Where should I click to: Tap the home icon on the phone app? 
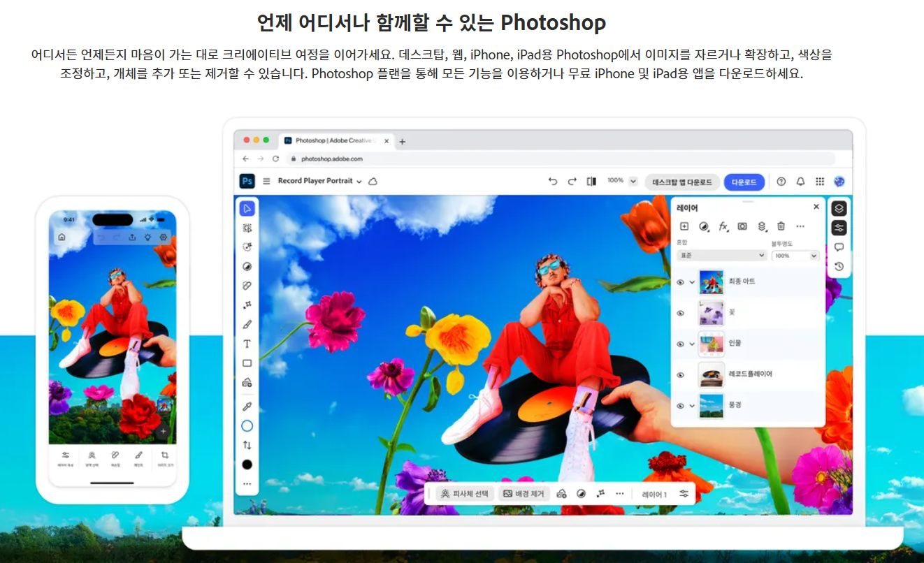coord(62,237)
